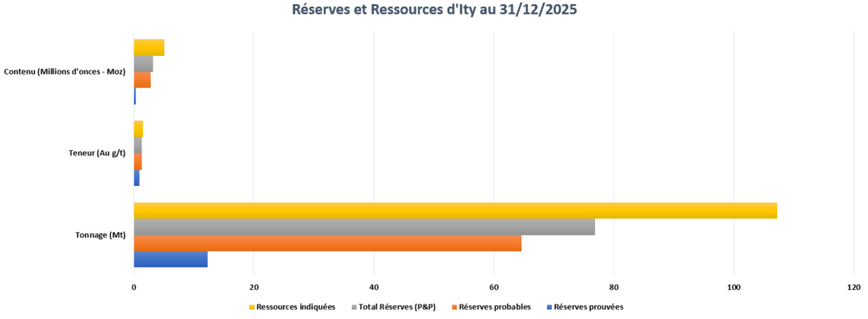Select the blue Teneur bar
This screenshot has height=319, width=868.
136,178
